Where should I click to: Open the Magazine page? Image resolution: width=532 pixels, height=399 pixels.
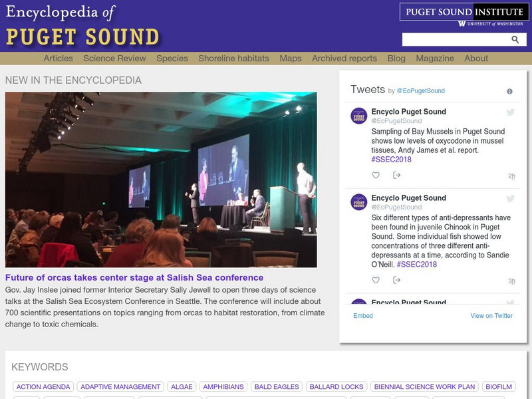coord(435,59)
